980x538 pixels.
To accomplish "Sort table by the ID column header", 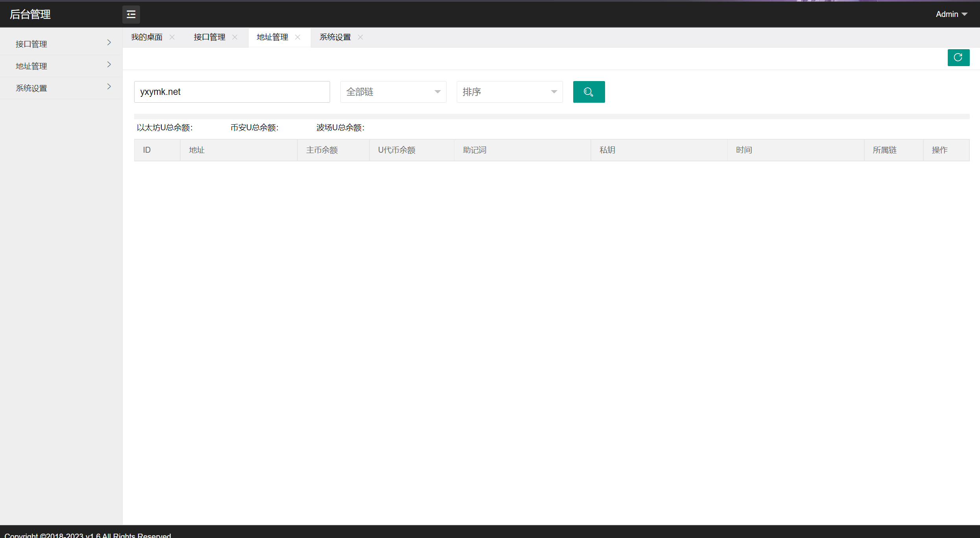I will tap(147, 150).
